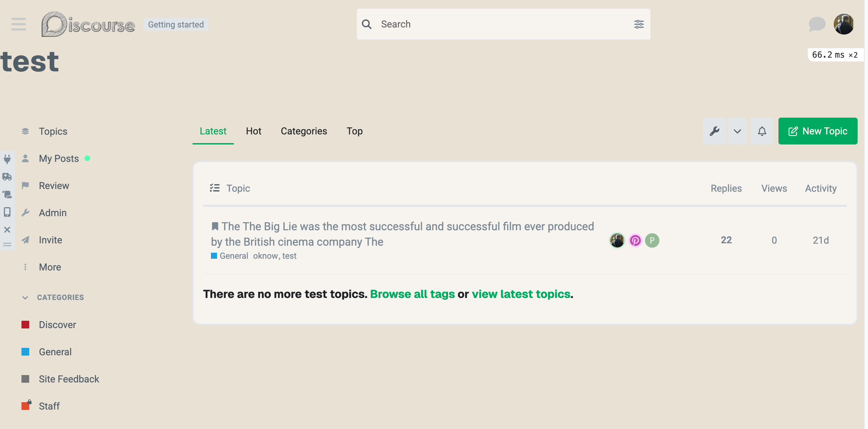Open tag notification bell menu

[762, 131]
